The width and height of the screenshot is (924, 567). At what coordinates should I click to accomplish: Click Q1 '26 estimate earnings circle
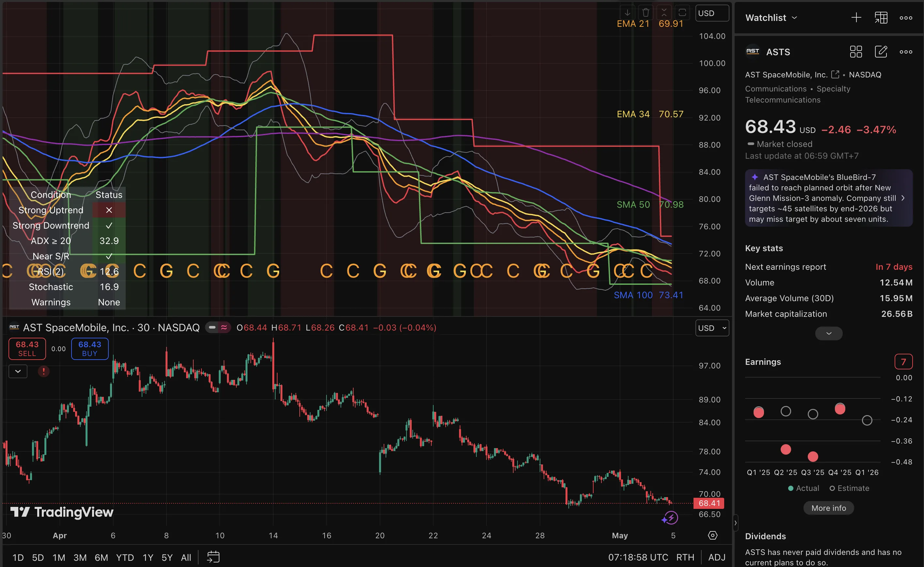pos(867,420)
